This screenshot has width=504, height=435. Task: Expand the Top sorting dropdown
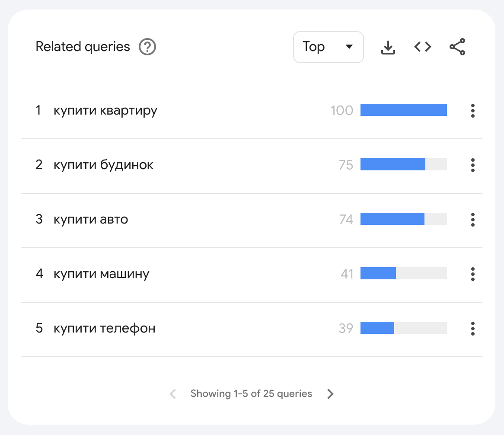point(328,47)
